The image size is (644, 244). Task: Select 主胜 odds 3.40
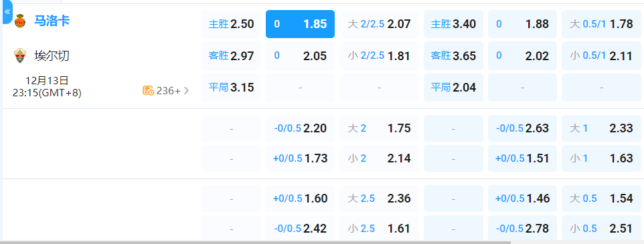click(x=453, y=24)
